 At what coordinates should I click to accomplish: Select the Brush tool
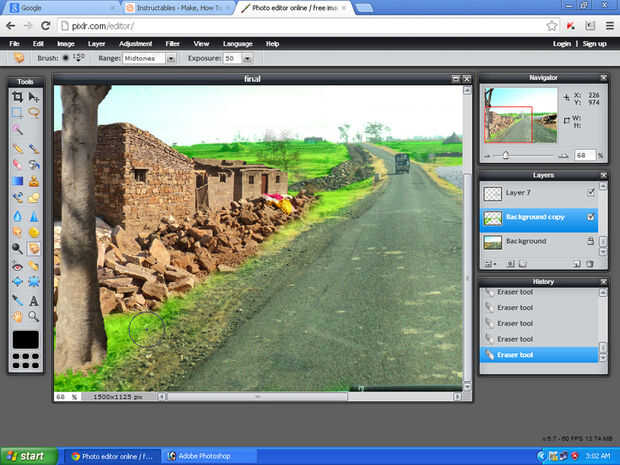tap(34, 149)
